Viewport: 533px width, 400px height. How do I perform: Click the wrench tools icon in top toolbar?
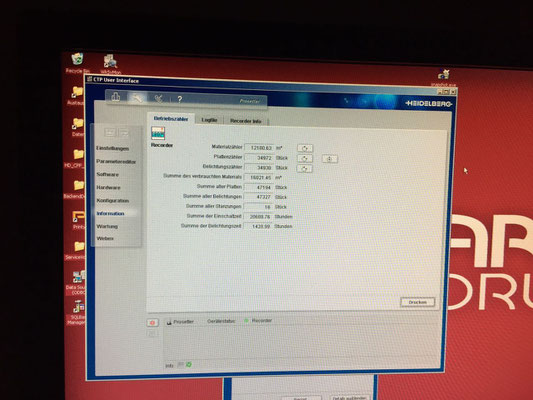[137, 98]
